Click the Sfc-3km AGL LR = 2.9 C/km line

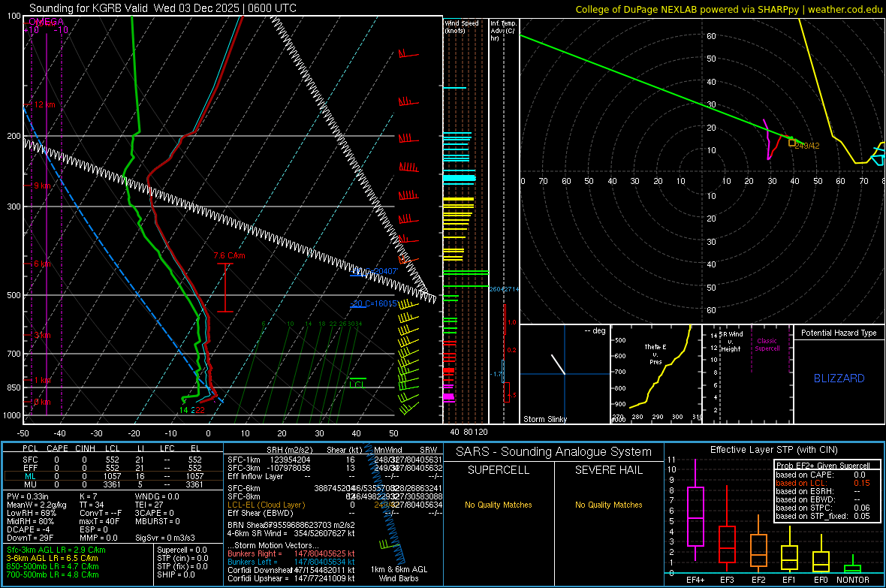[x=56, y=550]
